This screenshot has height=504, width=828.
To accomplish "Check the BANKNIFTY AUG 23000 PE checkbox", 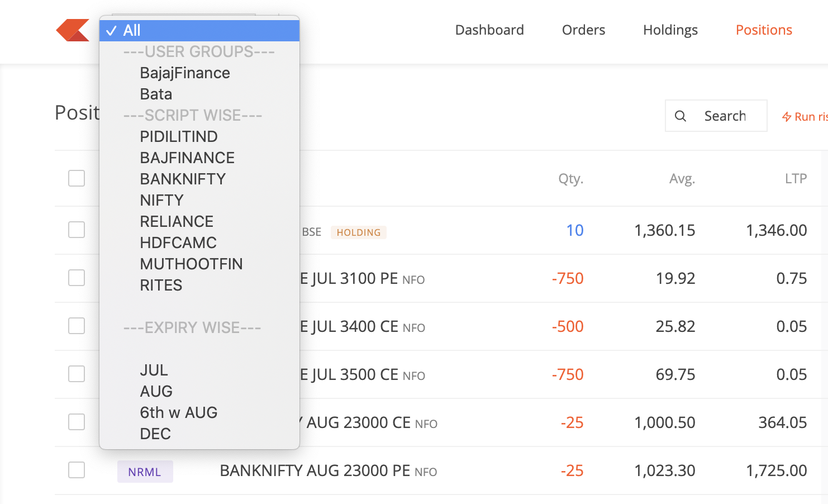I will click(x=77, y=470).
